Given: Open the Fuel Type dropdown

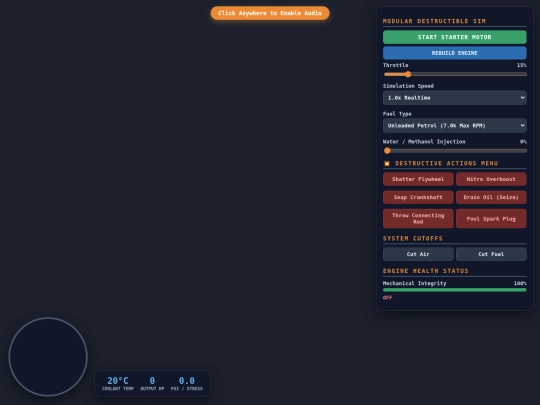Looking at the screenshot, I should (455, 126).
